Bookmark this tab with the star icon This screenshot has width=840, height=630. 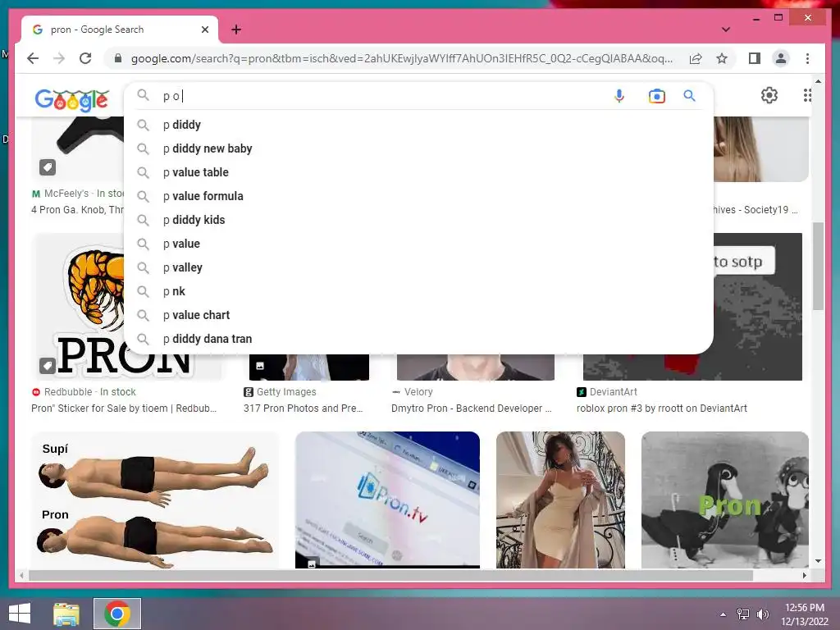pyautogui.click(x=722, y=58)
